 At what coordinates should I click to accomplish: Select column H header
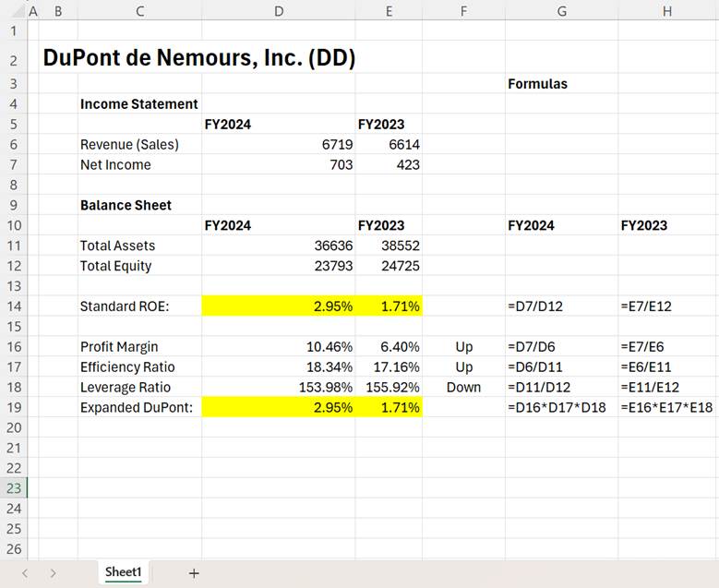667,11
